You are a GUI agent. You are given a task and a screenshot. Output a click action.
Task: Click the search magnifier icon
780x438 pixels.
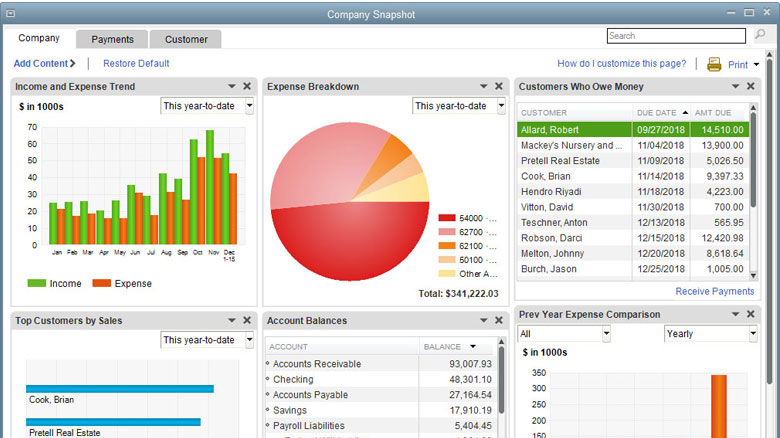(760, 35)
